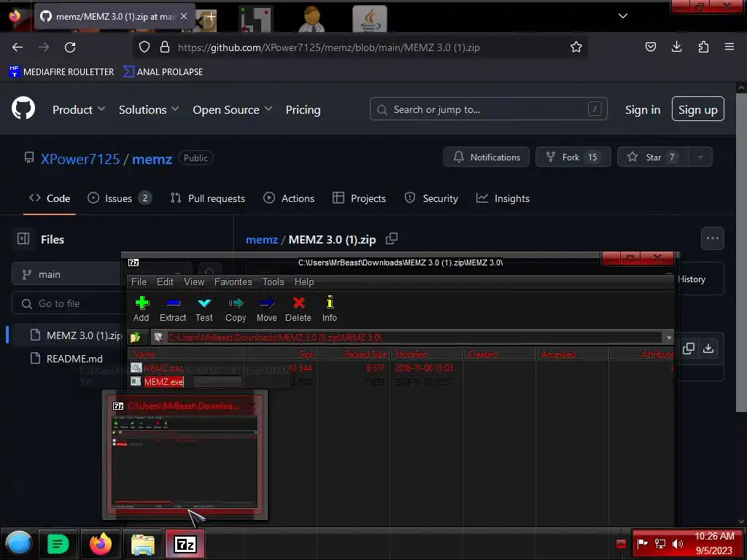Go back to the previous page

pos(18,47)
